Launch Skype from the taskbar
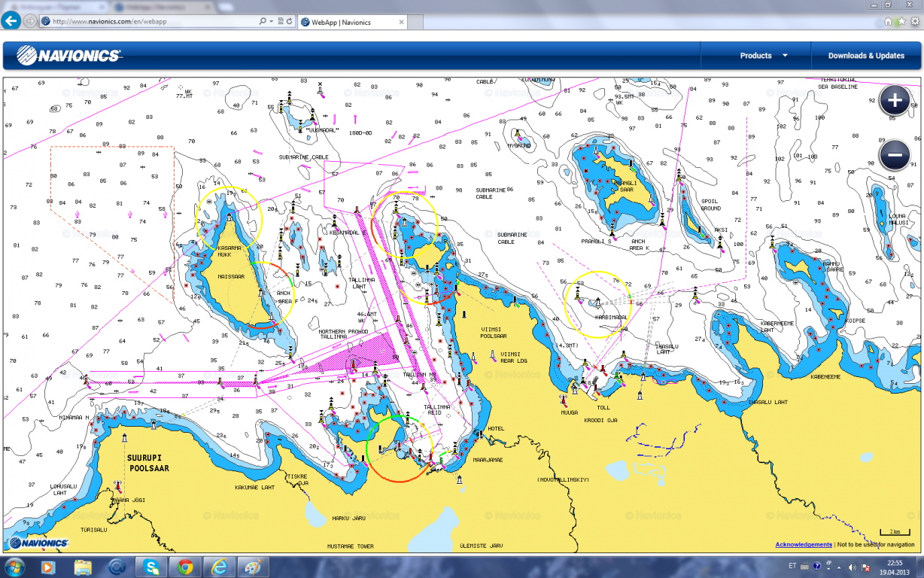924x578 pixels. pos(151,566)
